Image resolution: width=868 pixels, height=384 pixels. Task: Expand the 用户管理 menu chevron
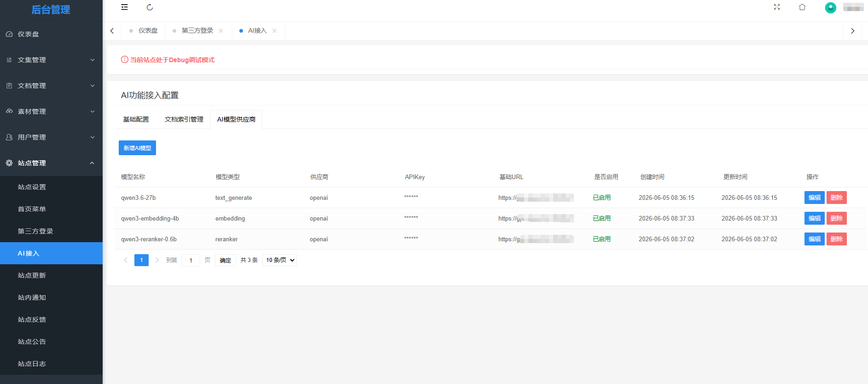pyautogui.click(x=93, y=137)
